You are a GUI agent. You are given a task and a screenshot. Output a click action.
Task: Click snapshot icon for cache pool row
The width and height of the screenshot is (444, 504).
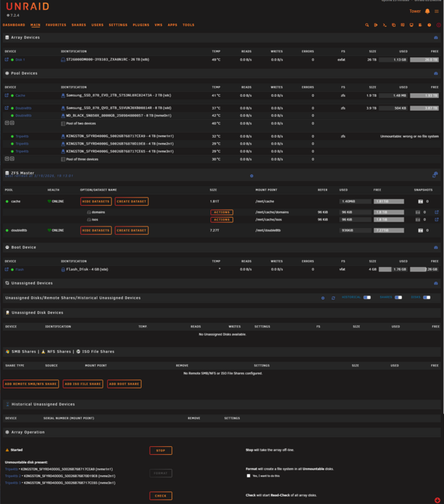pos(420,202)
